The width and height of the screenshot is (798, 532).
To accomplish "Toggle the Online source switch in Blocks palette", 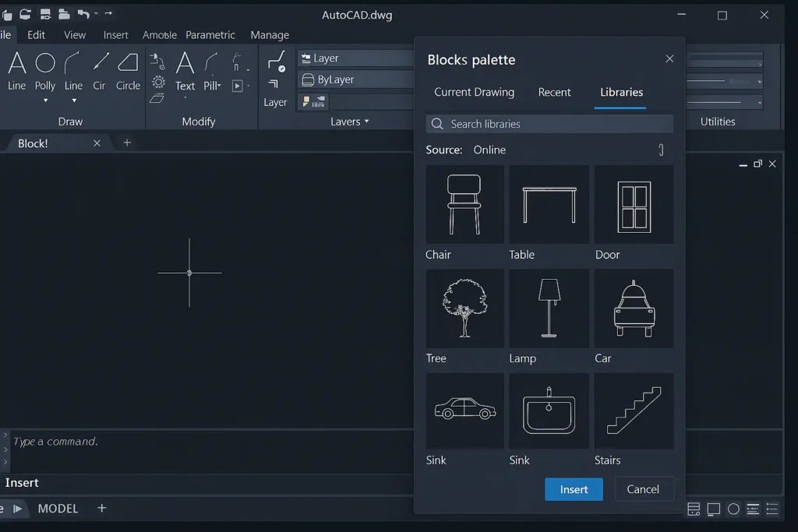I will (660, 150).
